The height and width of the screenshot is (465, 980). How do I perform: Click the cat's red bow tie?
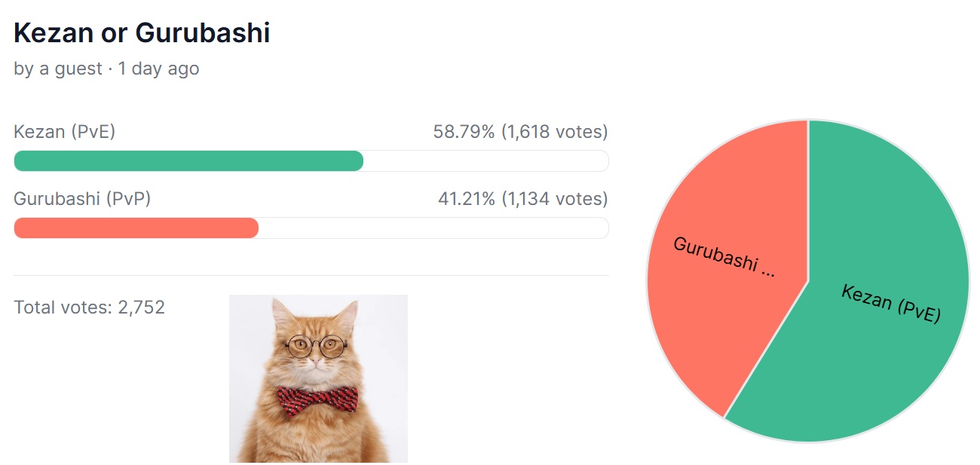[317, 399]
